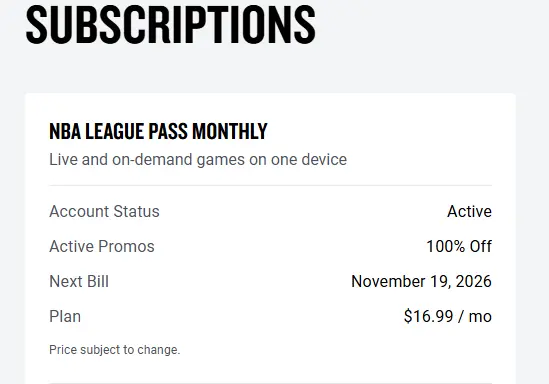
Task: Click the divider line under the description
Action: pyautogui.click(x=270, y=186)
